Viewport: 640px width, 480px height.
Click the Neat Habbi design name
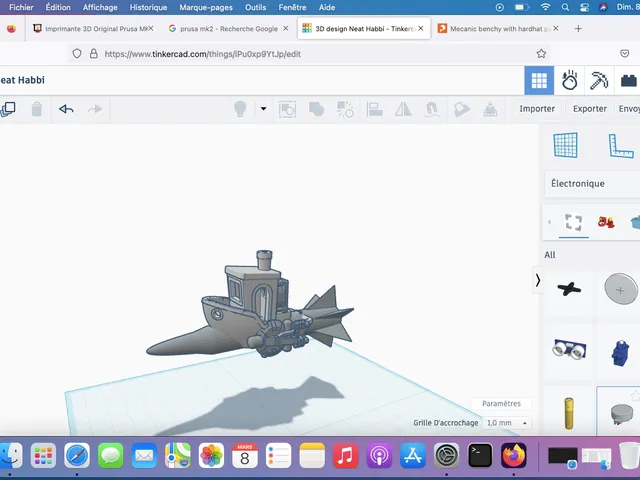[x=22, y=80]
